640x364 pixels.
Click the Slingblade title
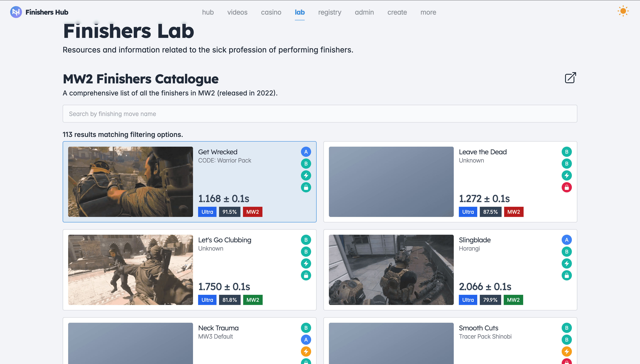point(474,240)
